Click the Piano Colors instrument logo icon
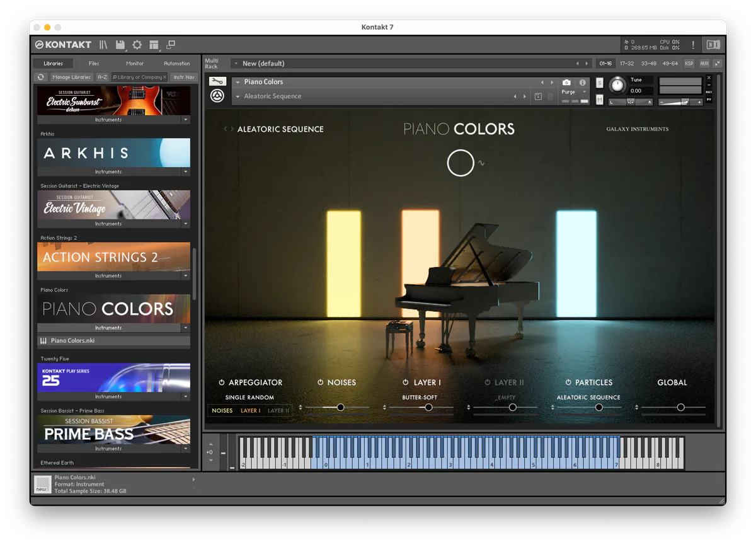The width and height of the screenshot is (756, 545). pyautogui.click(x=217, y=96)
